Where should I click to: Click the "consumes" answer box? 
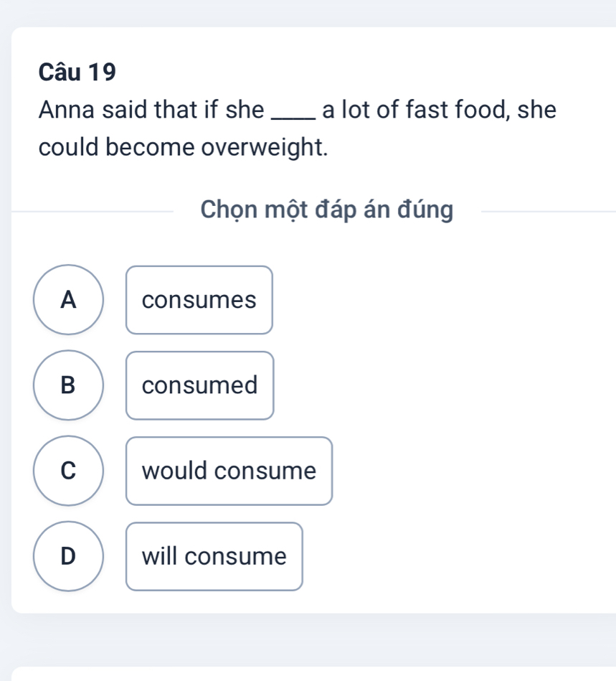click(199, 300)
